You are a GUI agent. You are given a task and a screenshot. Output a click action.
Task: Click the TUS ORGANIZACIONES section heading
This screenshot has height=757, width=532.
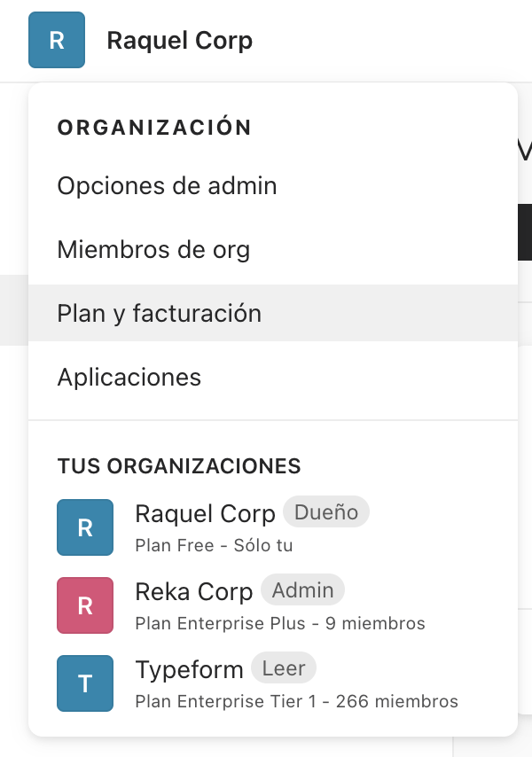pos(179,466)
